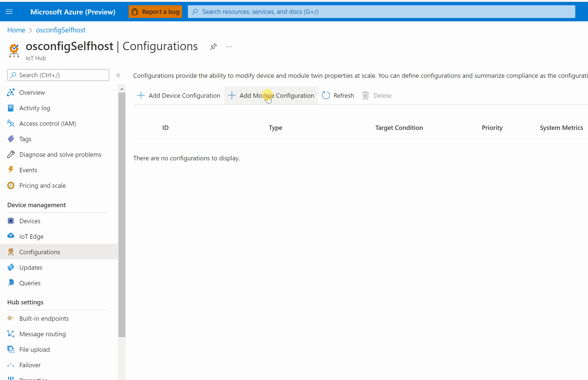Click the Configurations icon in sidebar
The width and height of the screenshot is (588, 380).
tap(12, 252)
